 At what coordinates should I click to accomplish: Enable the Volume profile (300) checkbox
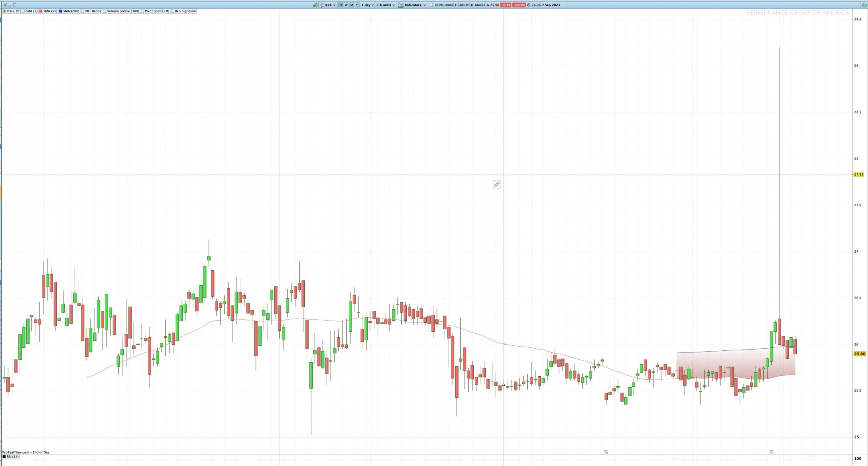105,11
